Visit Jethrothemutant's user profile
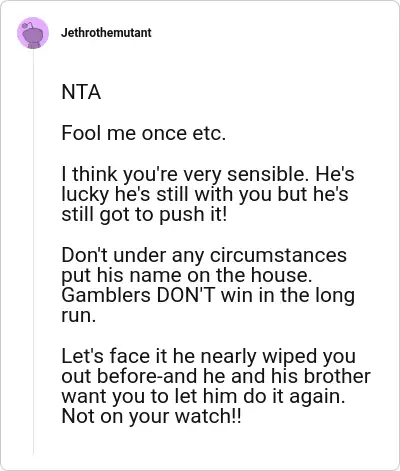400x471 pixels. (106, 33)
